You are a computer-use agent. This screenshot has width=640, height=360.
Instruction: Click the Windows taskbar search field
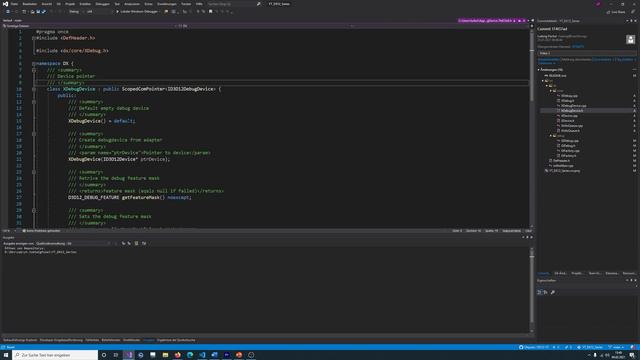tap(55, 355)
